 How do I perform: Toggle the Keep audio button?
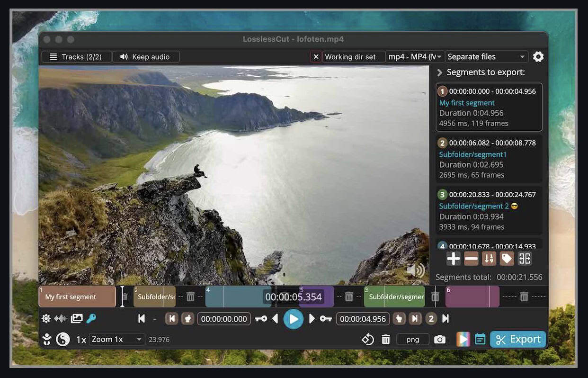point(145,57)
